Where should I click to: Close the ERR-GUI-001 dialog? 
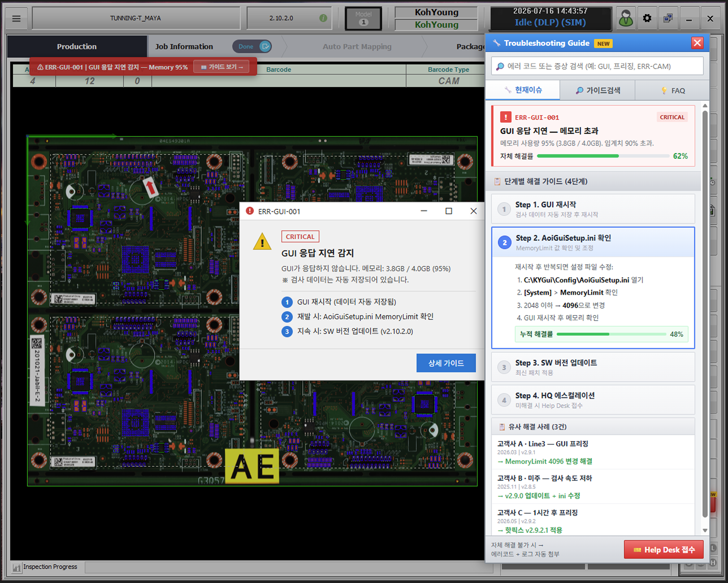point(473,211)
